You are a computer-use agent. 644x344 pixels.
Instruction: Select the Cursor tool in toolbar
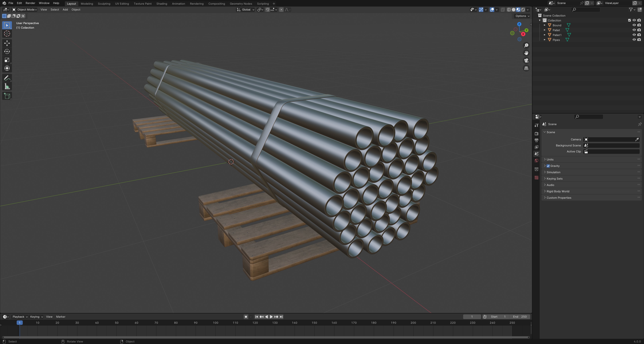(7, 34)
